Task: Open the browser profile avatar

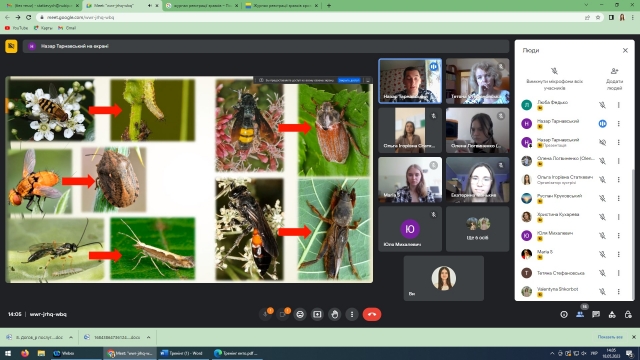Action: click(622, 18)
